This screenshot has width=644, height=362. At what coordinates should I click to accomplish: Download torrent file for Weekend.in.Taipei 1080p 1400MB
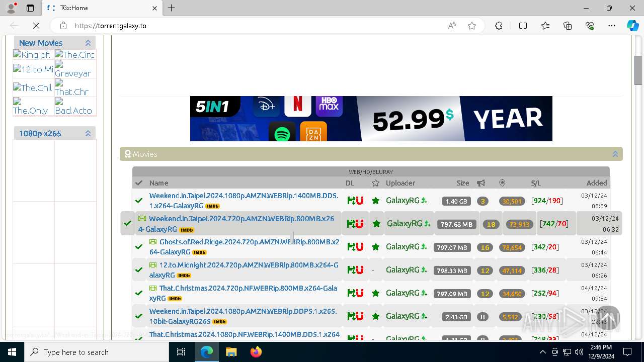click(350, 201)
